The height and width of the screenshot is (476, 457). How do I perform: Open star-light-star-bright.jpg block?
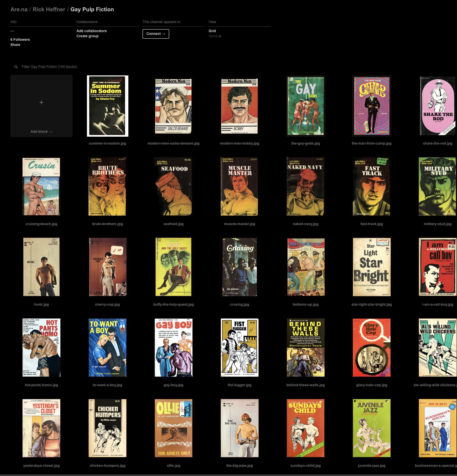(x=371, y=267)
